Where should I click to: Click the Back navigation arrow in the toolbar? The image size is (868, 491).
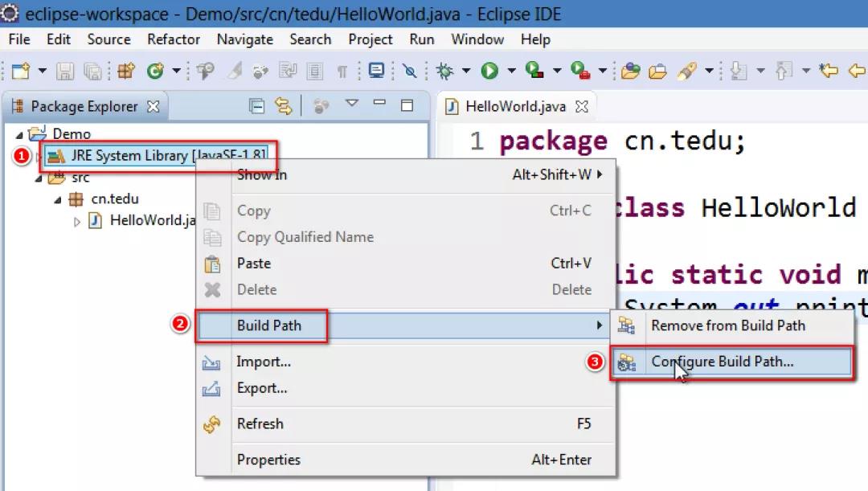click(858, 71)
